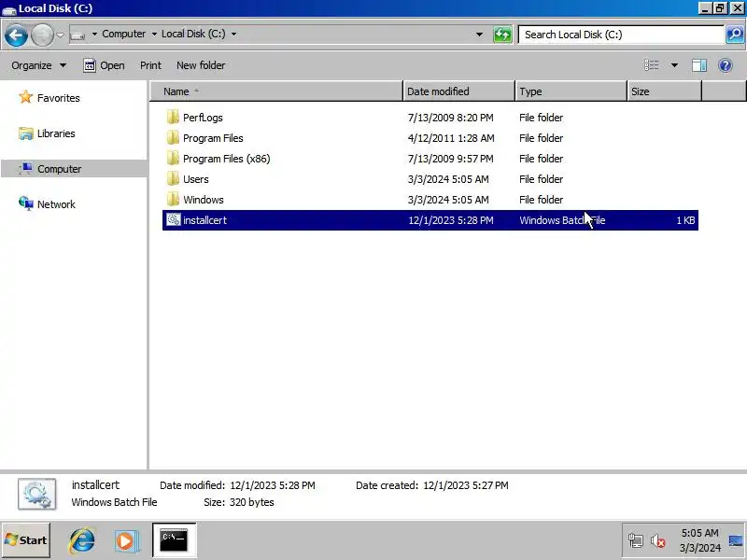Click the Open toolbar button

click(x=104, y=65)
